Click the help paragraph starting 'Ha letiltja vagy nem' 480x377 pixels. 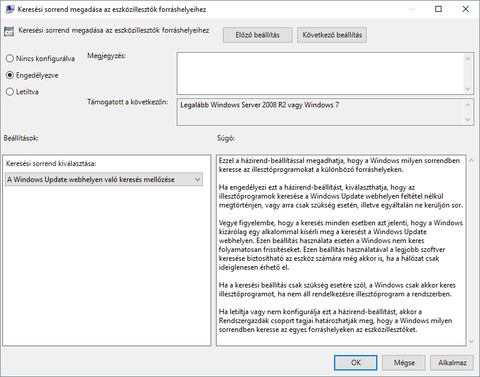(335, 321)
